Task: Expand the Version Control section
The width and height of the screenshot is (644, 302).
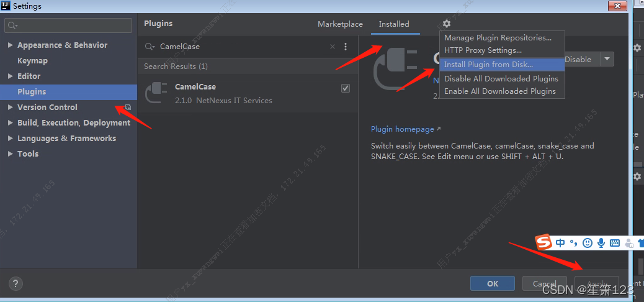Action: (x=11, y=107)
